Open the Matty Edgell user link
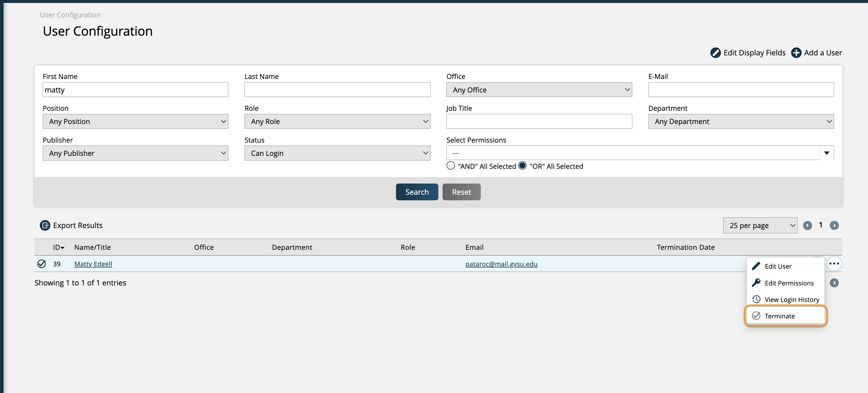Viewport: 868px width, 393px height. click(93, 264)
